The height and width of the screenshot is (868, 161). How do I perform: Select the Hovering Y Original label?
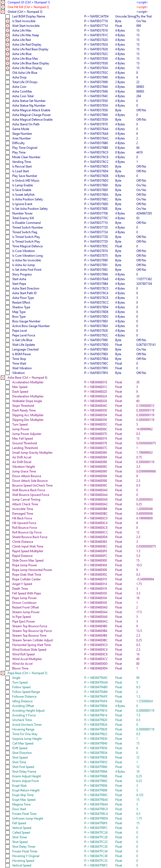25,856
